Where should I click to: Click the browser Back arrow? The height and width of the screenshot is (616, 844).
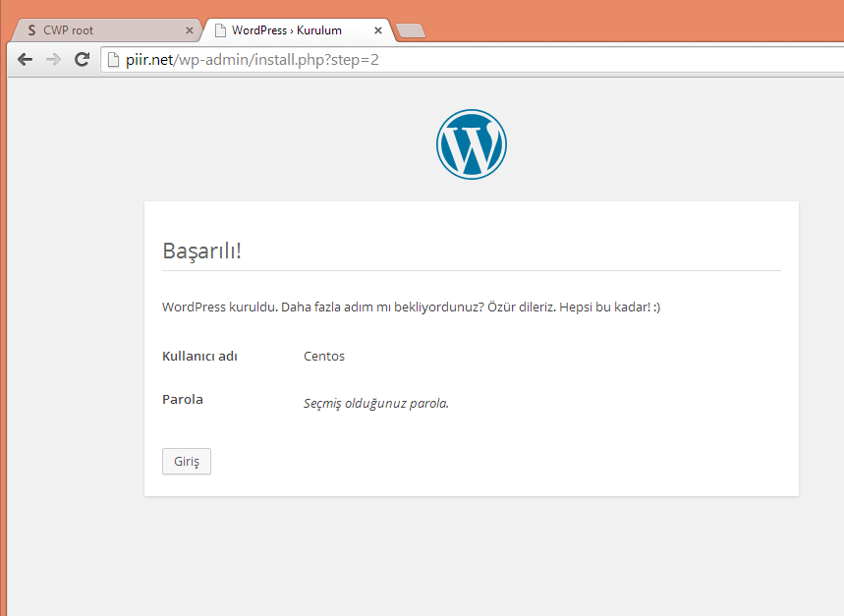click(x=25, y=59)
